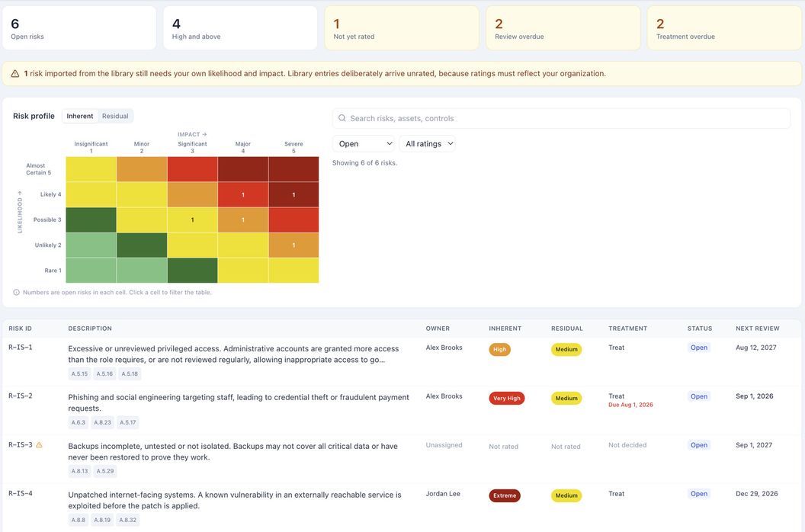Click the Jordan Lee owner cell
Screen dimensions: 805x532
pos(443,493)
